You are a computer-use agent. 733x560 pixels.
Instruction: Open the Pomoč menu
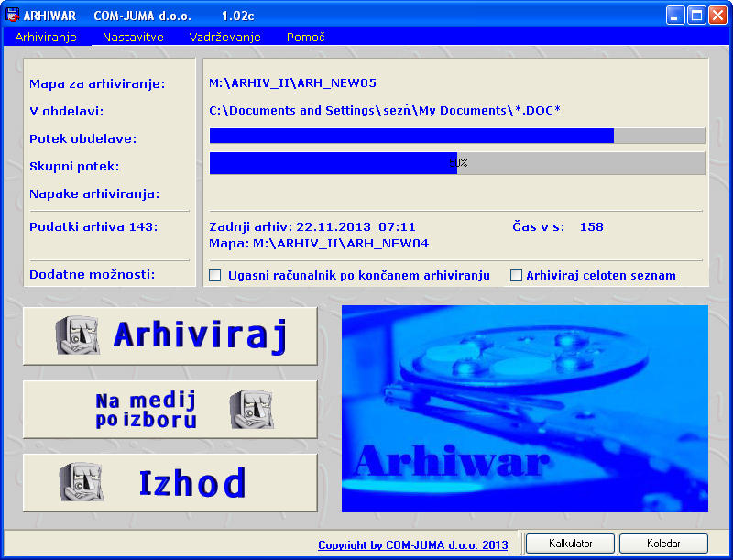click(x=305, y=38)
